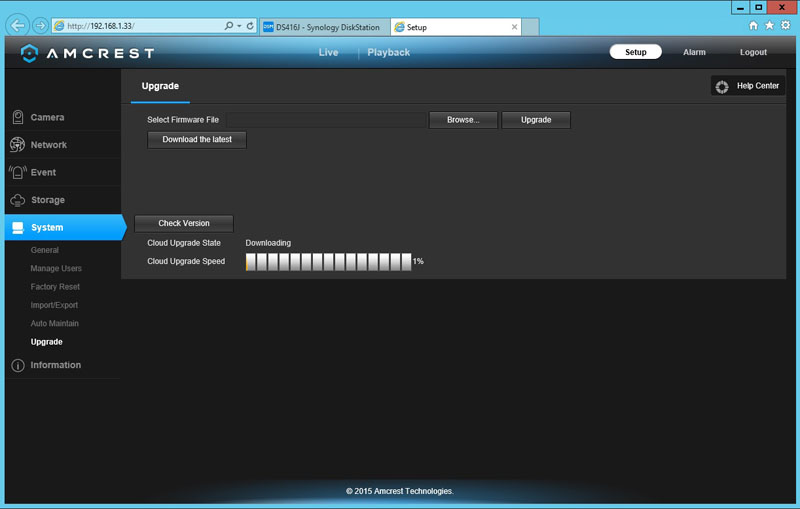Click the Cloud Upgrade Speed progress bar
Viewport: 800px width, 509px height.
click(329, 262)
